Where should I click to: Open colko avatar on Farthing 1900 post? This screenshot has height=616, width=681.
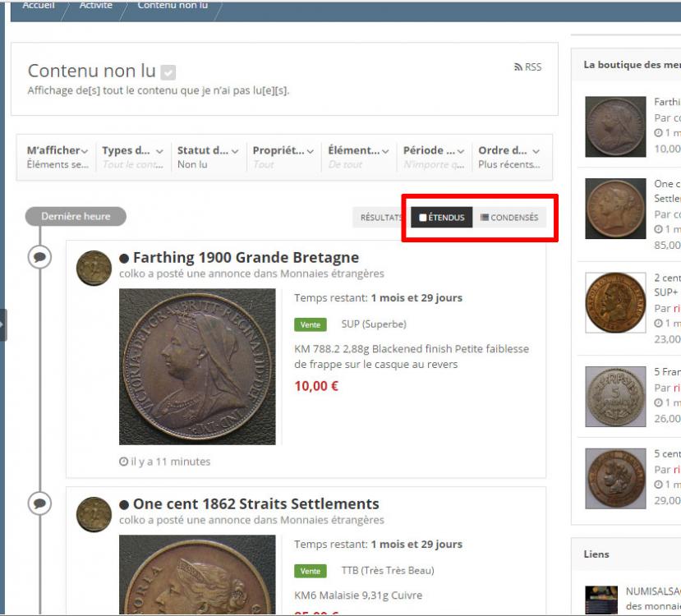[x=94, y=268]
